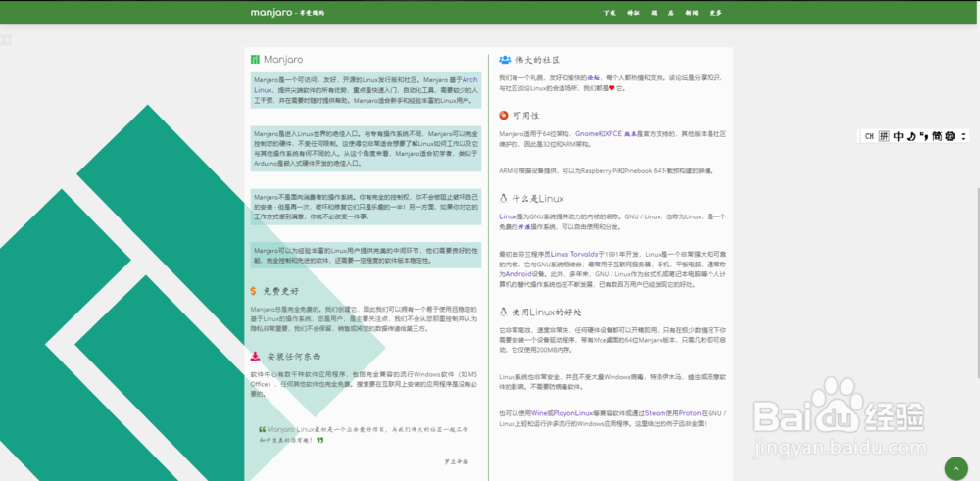The height and width of the screenshot is (481, 980).
Task: Click the penguin icon by 使用Linux的好处
Action: (x=503, y=312)
